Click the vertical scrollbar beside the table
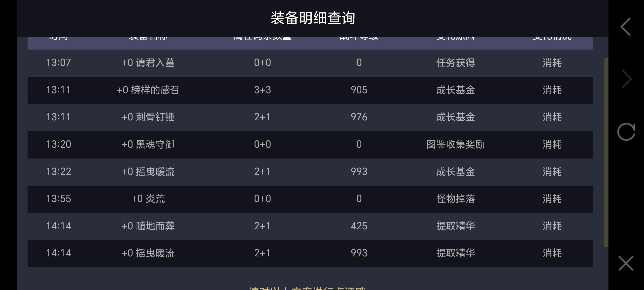Image resolution: width=644 pixels, height=290 pixels. [x=606, y=152]
